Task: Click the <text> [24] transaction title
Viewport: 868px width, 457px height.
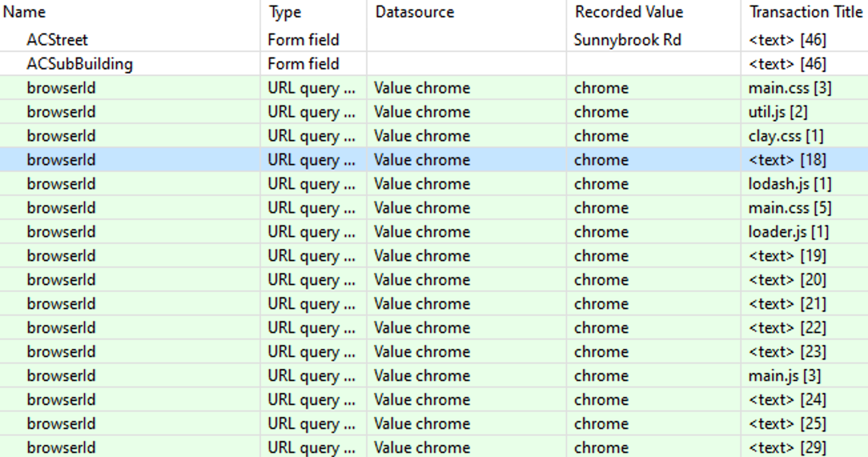Action: pos(787,400)
